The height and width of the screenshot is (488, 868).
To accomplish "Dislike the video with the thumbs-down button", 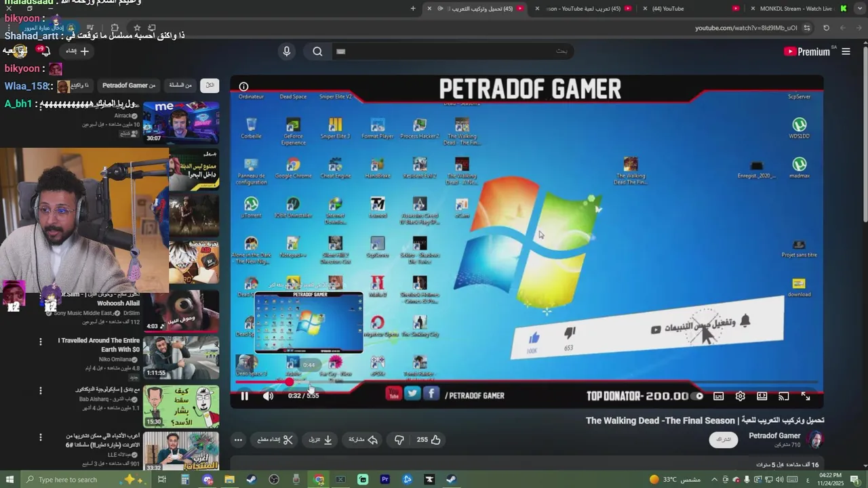I will coord(399,440).
